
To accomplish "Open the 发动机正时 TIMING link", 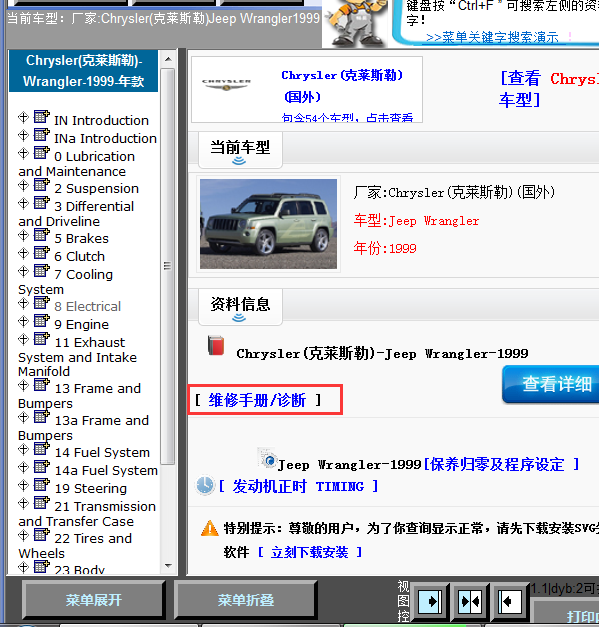I will coord(298,486).
